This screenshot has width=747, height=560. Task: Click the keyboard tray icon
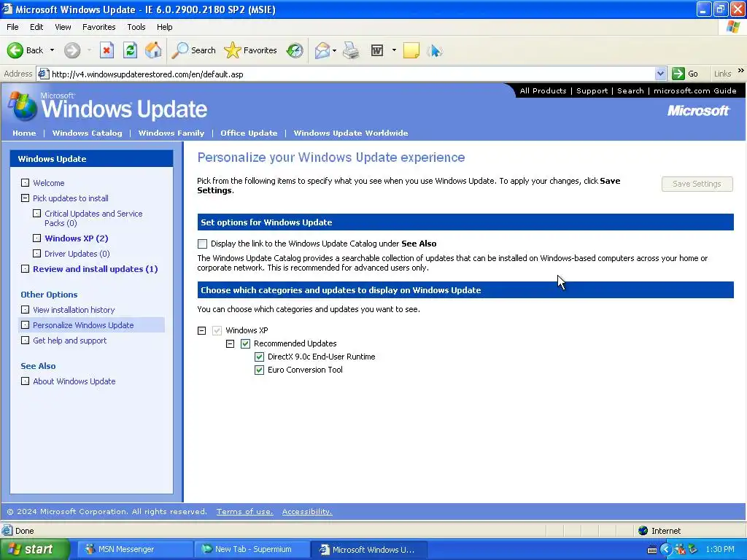(652, 550)
